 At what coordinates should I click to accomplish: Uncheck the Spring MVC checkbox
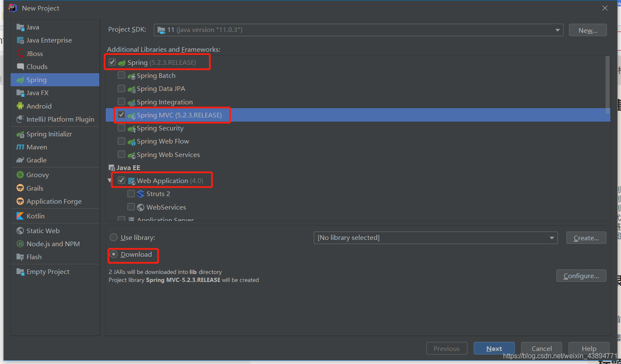click(x=121, y=114)
